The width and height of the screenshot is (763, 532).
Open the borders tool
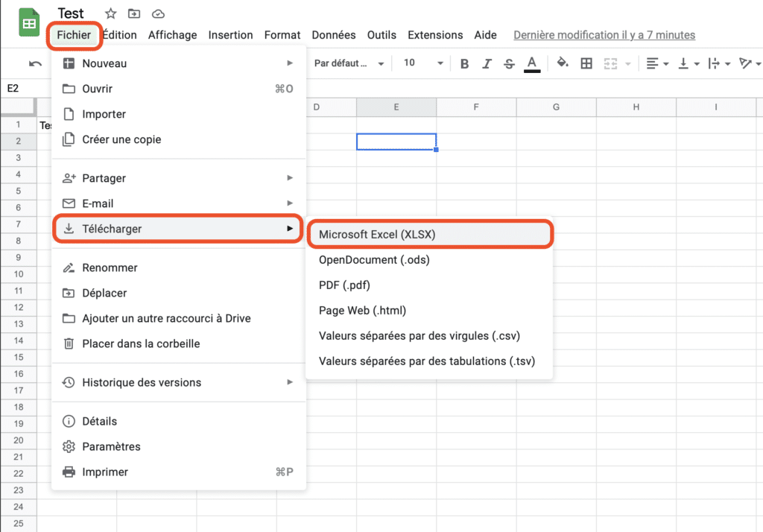click(586, 63)
